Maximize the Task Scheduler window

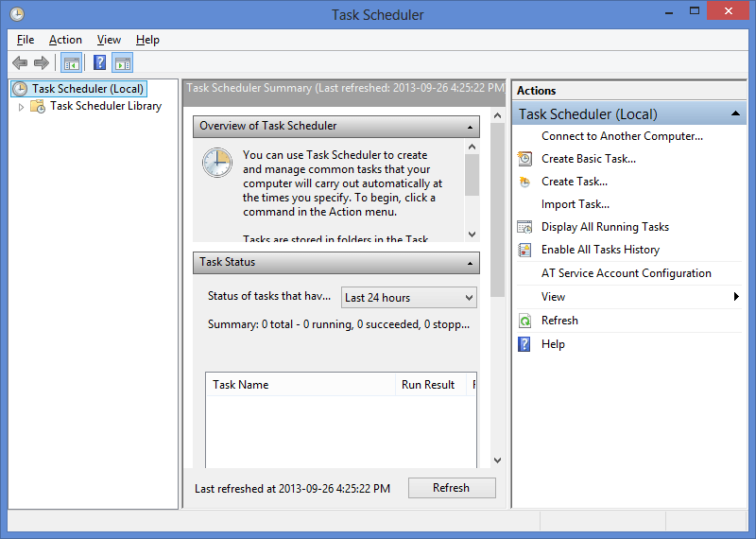click(695, 11)
